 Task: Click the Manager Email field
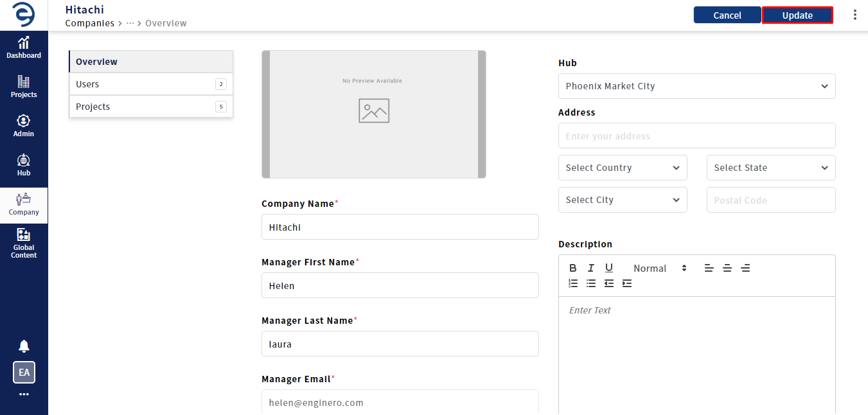coord(400,402)
